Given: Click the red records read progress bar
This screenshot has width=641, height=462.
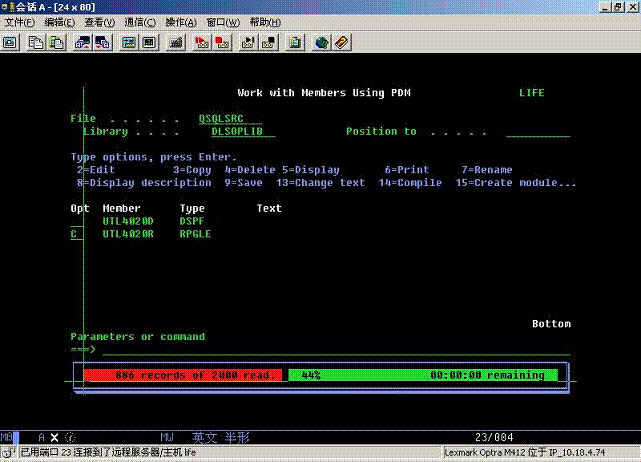Looking at the screenshot, I should click(x=183, y=375).
